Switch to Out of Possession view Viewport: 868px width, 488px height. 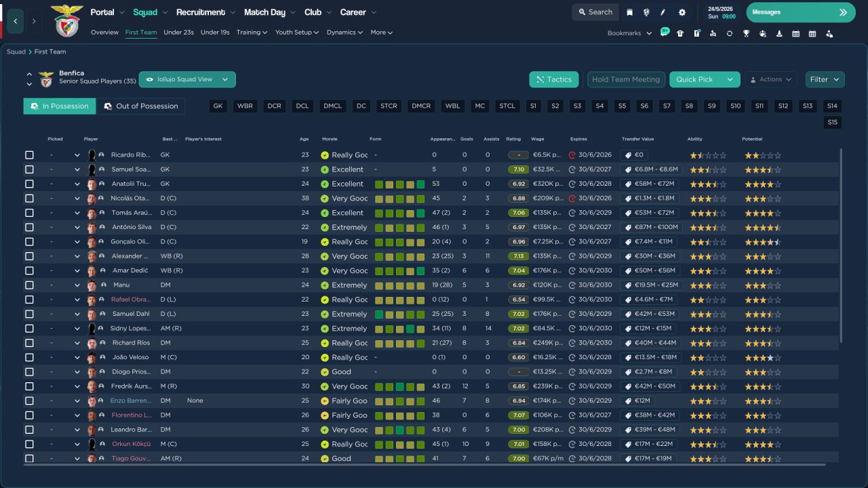pos(140,106)
